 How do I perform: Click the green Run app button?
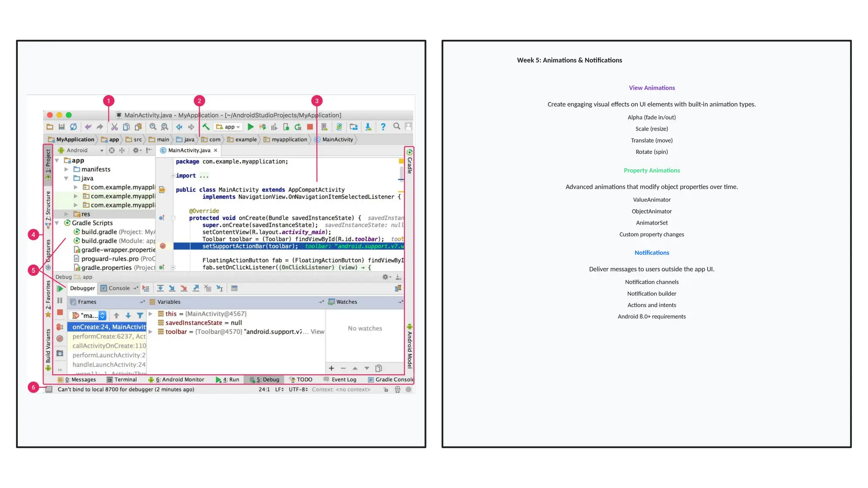tap(250, 127)
